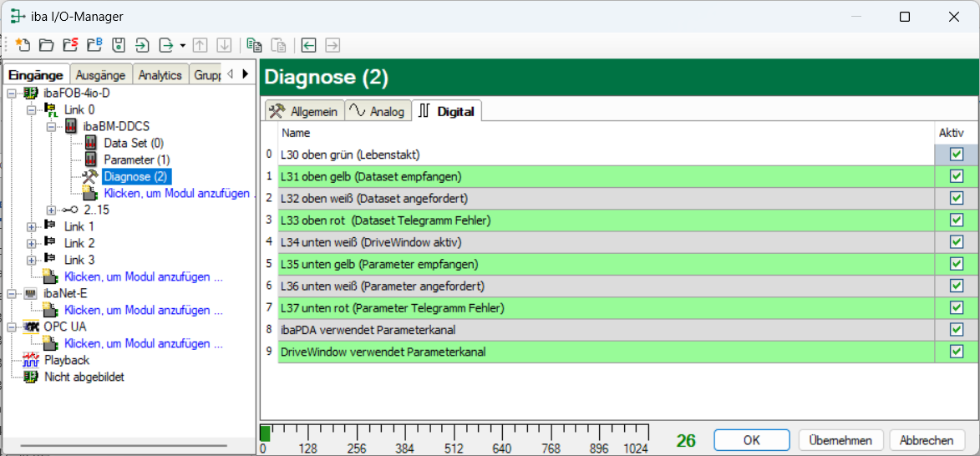Click the ibaBM-DDCS module icon
Image resolution: width=980 pixels, height=456 pixels.
click(71, 127)
